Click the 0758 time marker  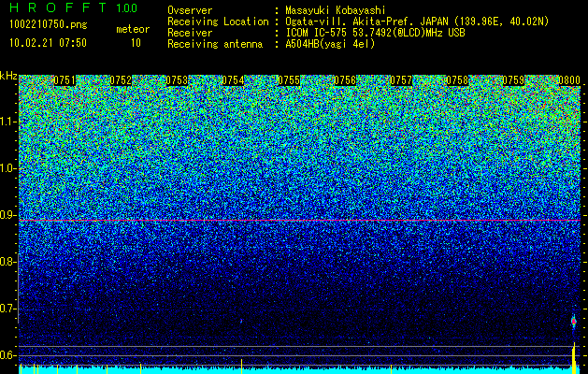coord(457,80)
